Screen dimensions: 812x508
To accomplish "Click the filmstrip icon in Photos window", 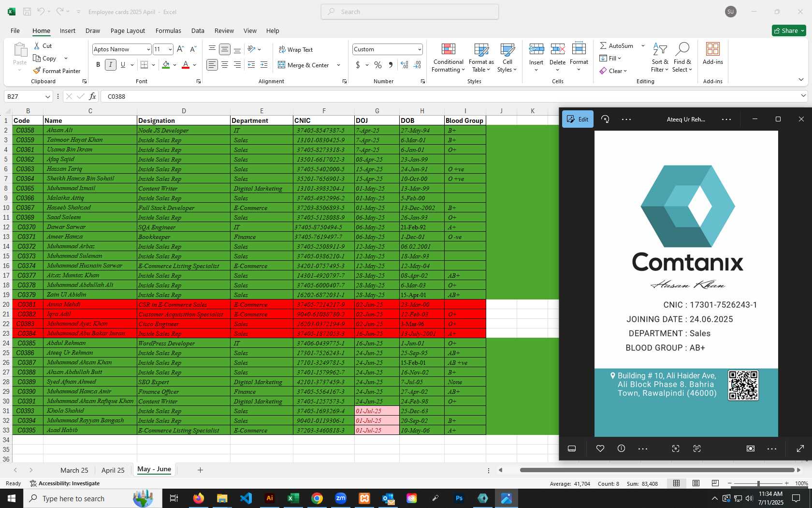I will coord(572,448).
